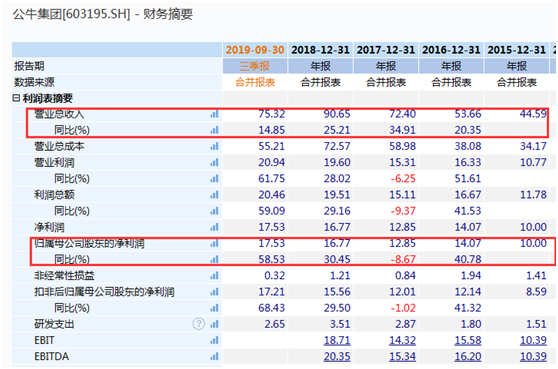Open the 2017 EBITDA value 15.34 link
The width and height of the screenshot is (558, 369).
click(402, 357)
